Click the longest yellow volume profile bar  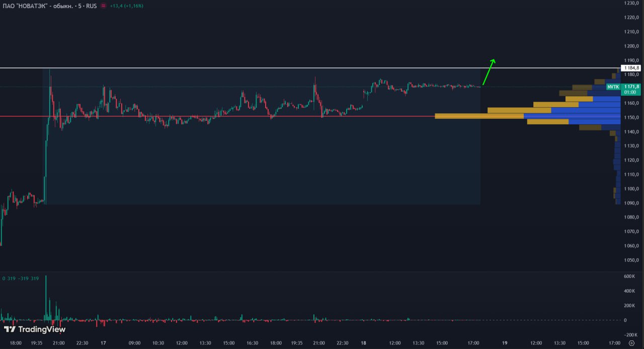pyautogui.click(x=478, y=116)
